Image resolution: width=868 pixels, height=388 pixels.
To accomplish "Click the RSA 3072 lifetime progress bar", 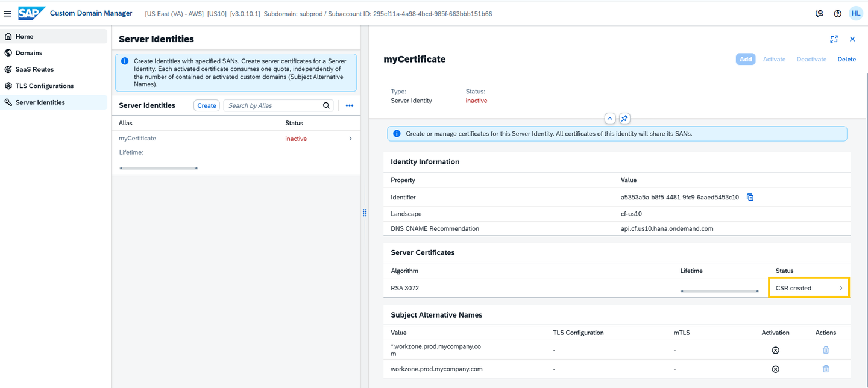I will coord(720,291).
